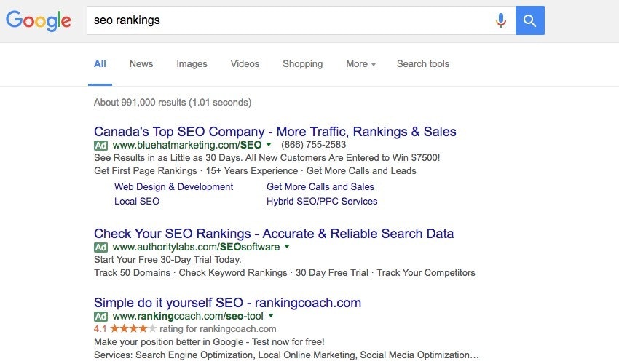Follow the Hybrid SEO/PPC Services sitelink

pyautogui.click(x=322, y=201)
